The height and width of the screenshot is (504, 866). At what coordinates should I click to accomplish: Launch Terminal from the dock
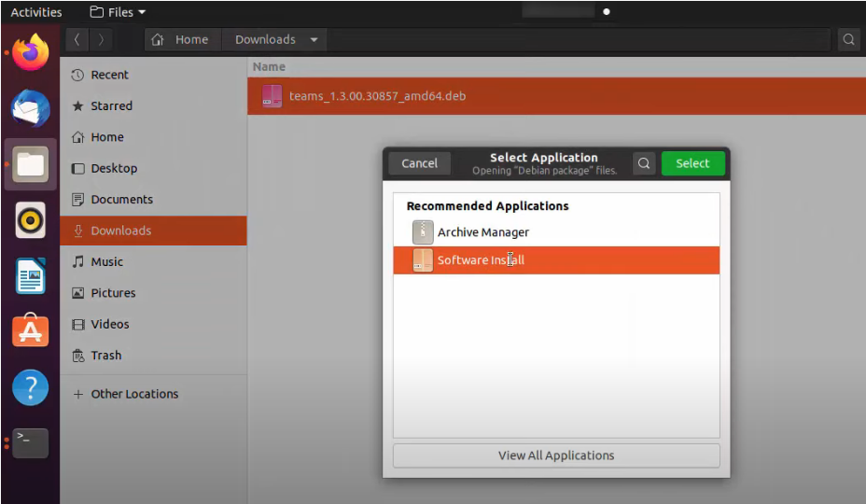(x=31, y=442)
